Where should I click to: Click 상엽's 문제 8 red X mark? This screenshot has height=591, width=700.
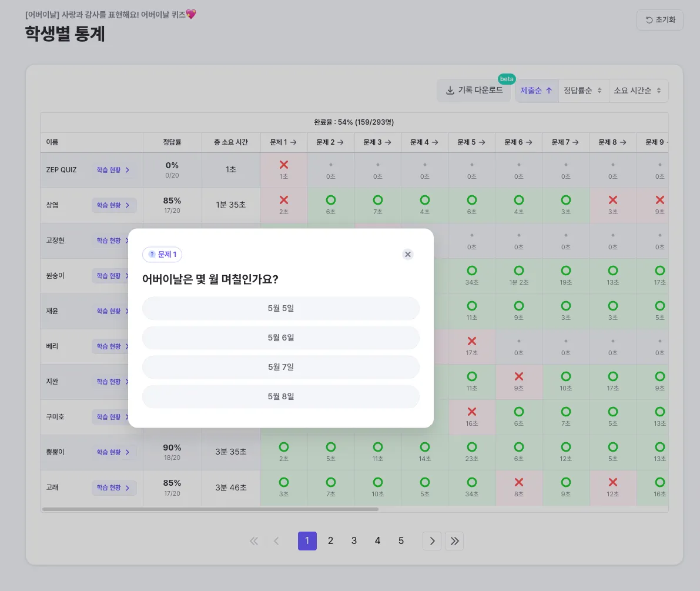coord(613,201)
